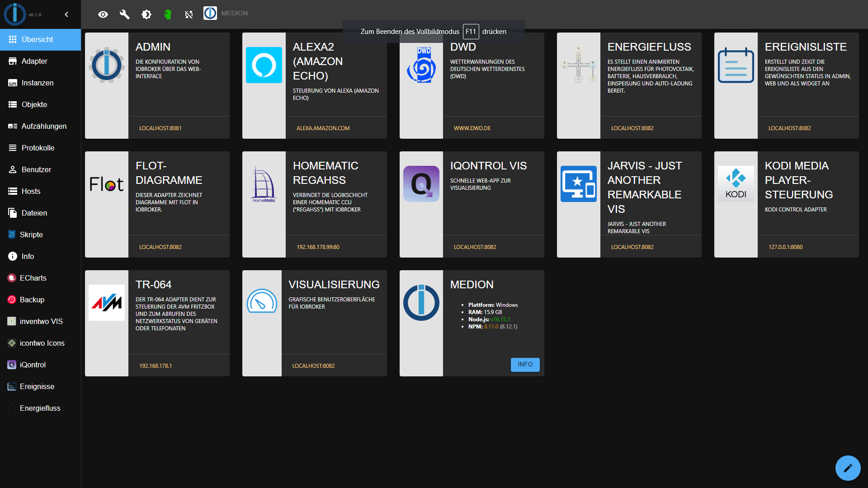The width and height of the screenshot is (868, 488).
Task: Open the Adapter menu item
Action: pyautogui.click(x=40, y=61)
